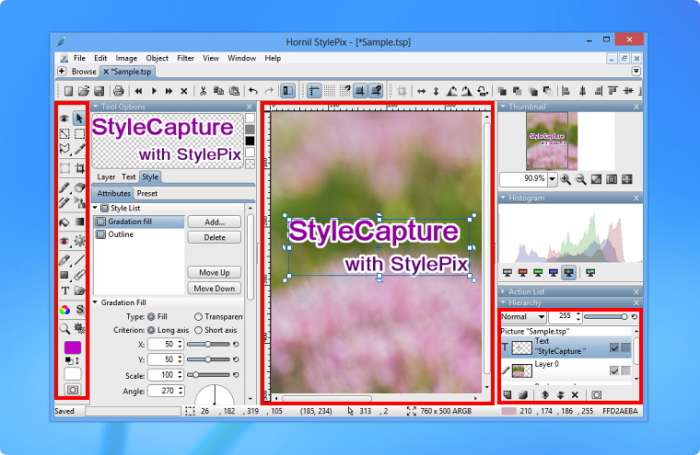Pick the Zoom magnifier tool
This screenshot has width=700, height=455.
pos(65,327)
